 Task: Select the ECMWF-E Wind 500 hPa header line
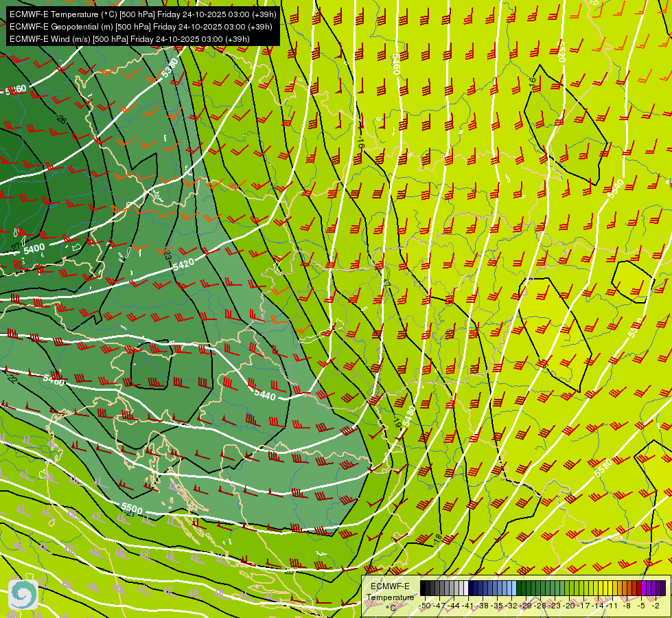click(x=130, y=39)
